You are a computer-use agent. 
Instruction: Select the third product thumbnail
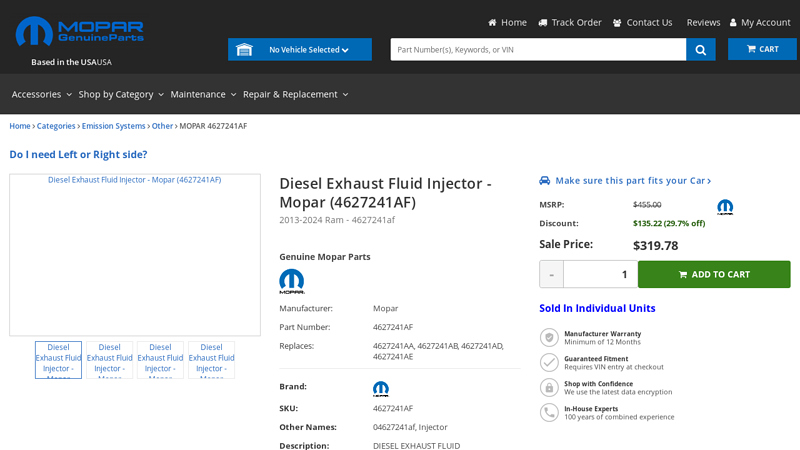point(160,360)
